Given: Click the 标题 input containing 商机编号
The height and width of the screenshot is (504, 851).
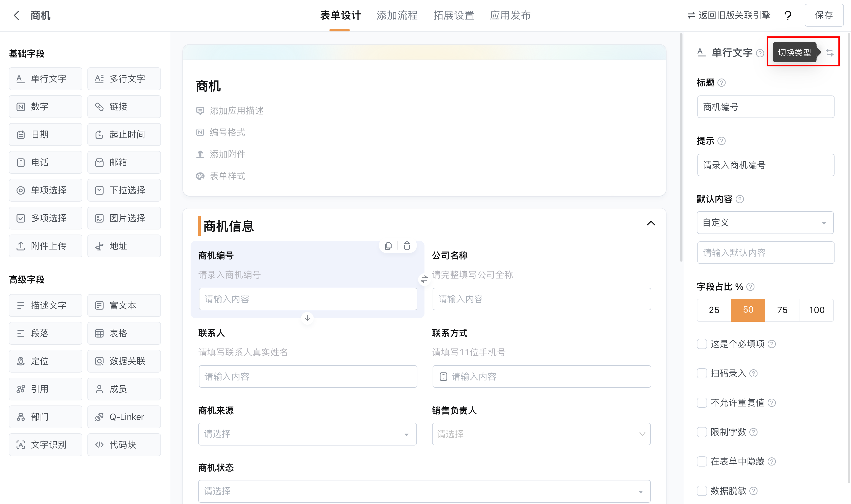Looking at the screenshot, I should (x=766, y=107).
